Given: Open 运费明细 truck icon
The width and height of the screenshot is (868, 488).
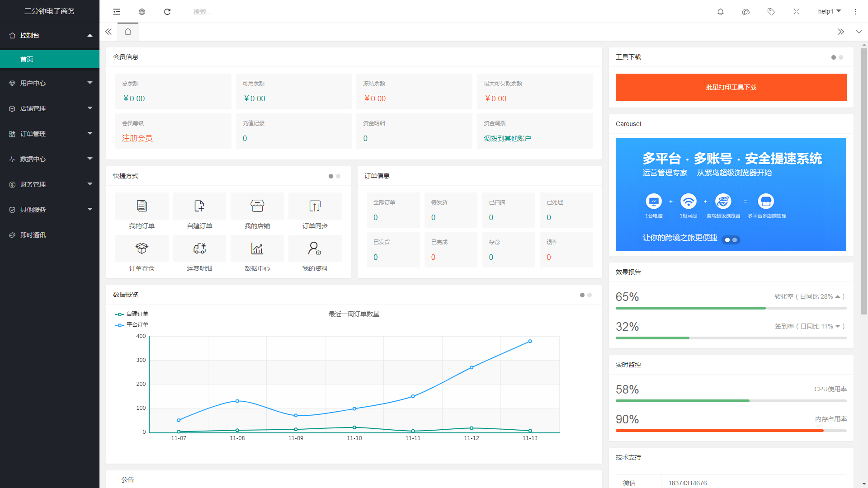Looking at the screenshot, I should (199, 249).
